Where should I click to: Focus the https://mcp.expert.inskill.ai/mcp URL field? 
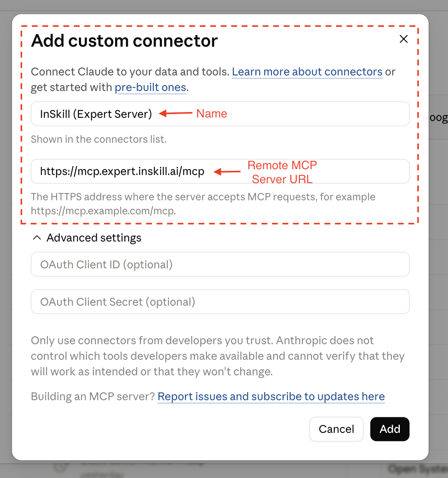pos(220,171)
